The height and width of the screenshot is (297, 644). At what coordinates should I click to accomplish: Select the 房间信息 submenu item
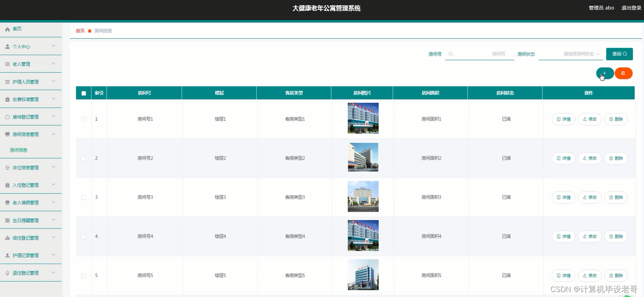19,150
